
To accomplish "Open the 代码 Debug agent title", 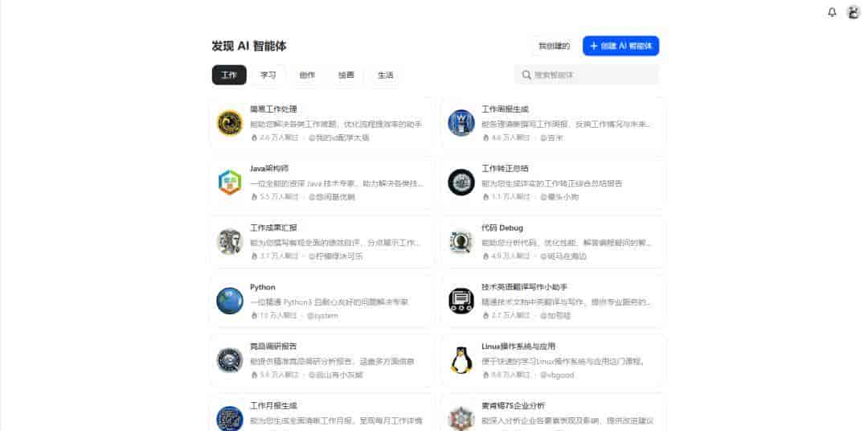I will (502, 227).
